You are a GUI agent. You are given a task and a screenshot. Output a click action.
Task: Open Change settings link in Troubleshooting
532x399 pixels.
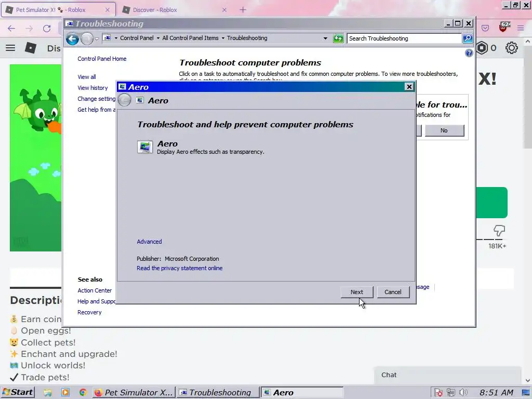[x=96, y=99]
